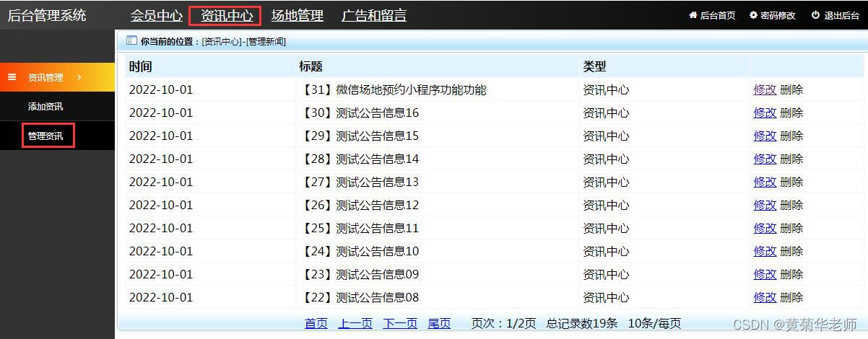This screenshot has height=339, width=868.
Task: Select the title 【31】微信场地预约小程序功能功能
Action: click(x=393, y=89)
